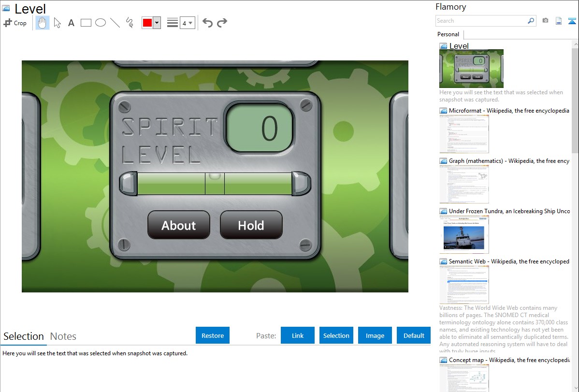This screenshot has height=392, width=579.
Task: Activate the hand pan tool
Action: (42, 23)
